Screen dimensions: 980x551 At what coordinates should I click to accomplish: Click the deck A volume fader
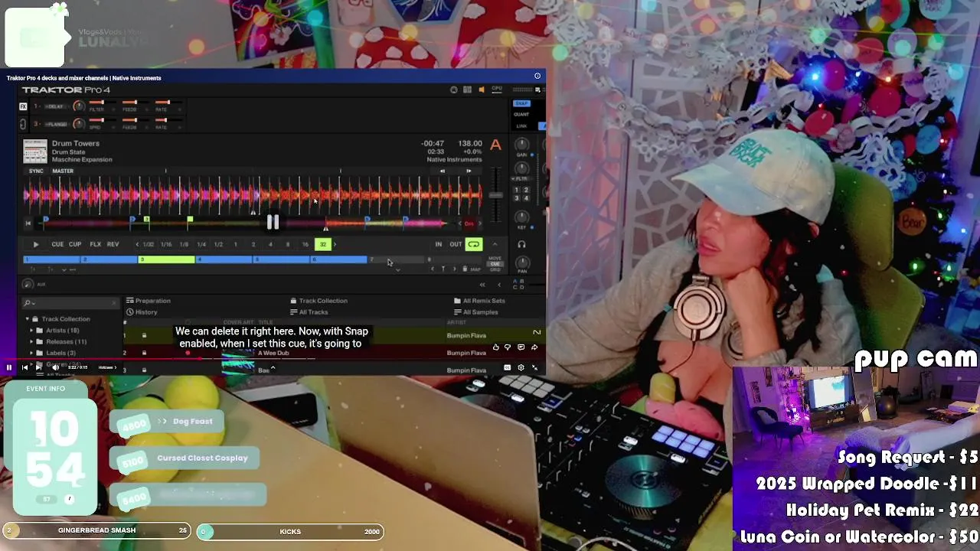(x=496, y=195)
